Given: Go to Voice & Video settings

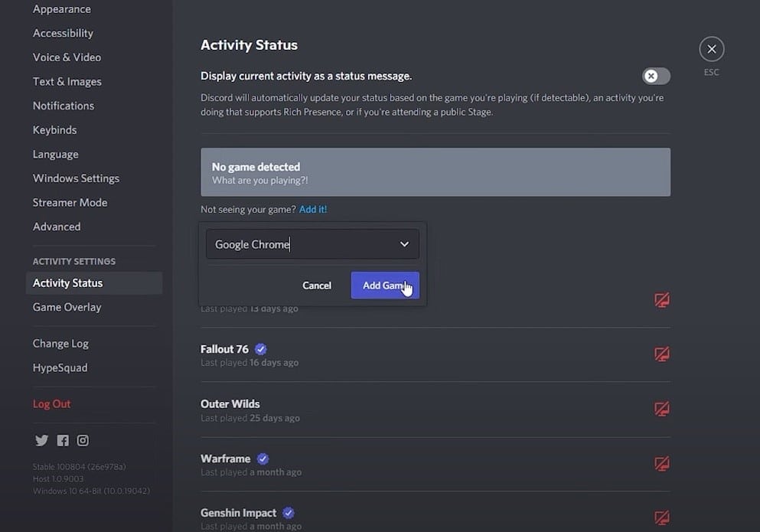Looking at the screenshot, I should click(x=67, y=57).
